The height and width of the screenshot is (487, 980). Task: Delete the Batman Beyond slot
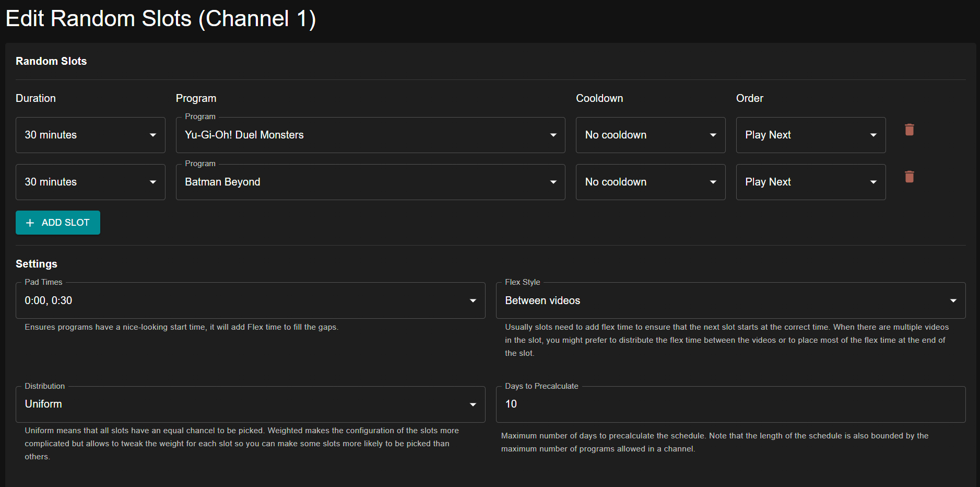[909, 177]
